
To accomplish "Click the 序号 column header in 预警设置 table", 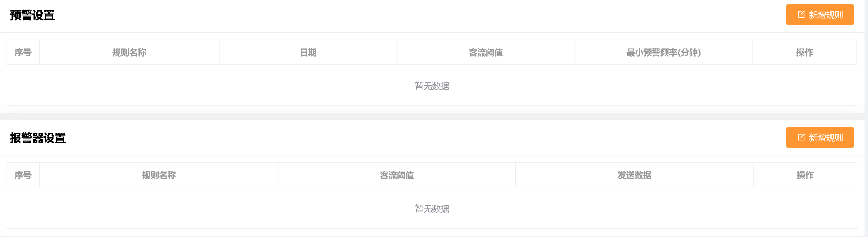I will click(23, 52).
